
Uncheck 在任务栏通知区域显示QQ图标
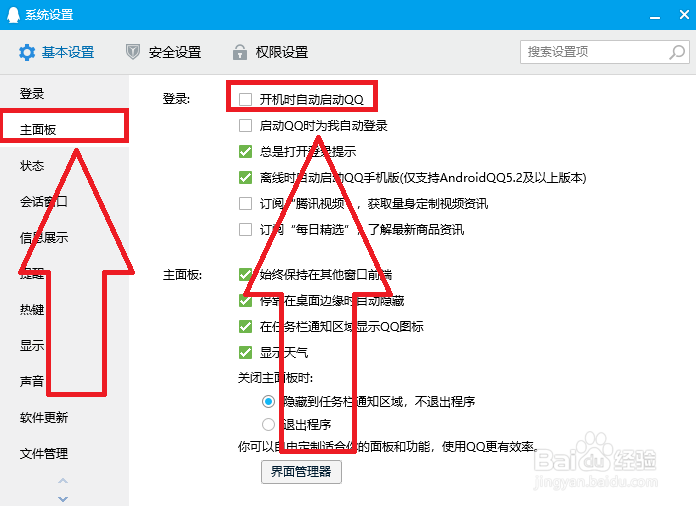245,327
